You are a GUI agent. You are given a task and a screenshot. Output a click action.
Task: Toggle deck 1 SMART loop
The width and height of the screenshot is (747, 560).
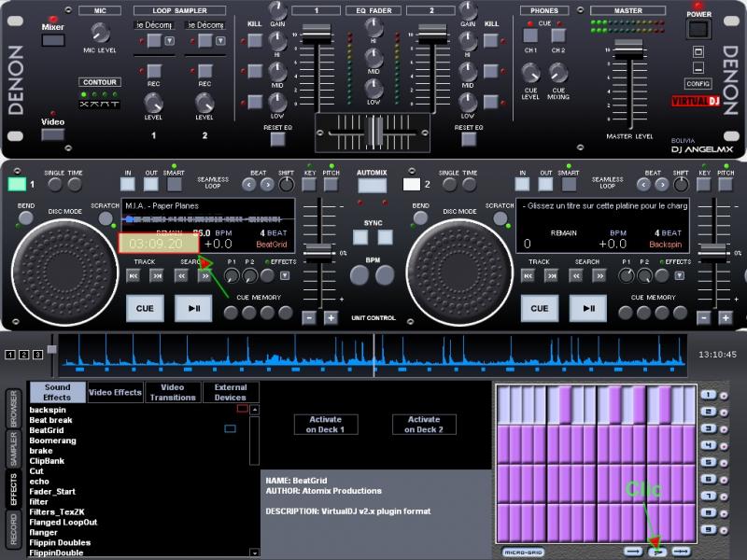coord(174,185)
